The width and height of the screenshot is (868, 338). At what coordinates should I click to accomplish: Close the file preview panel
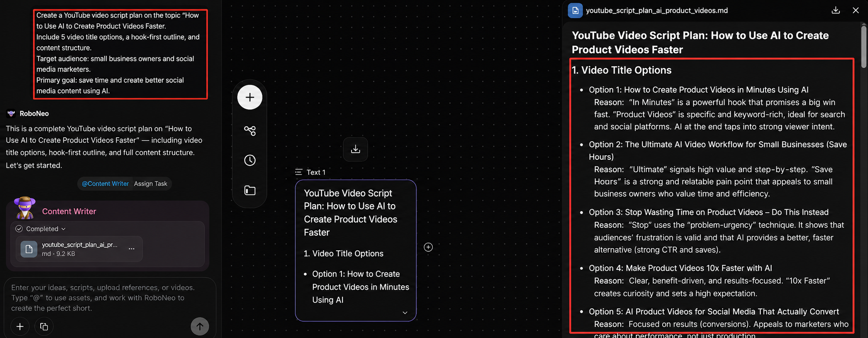pyautogui.click(x=855, y=10)
